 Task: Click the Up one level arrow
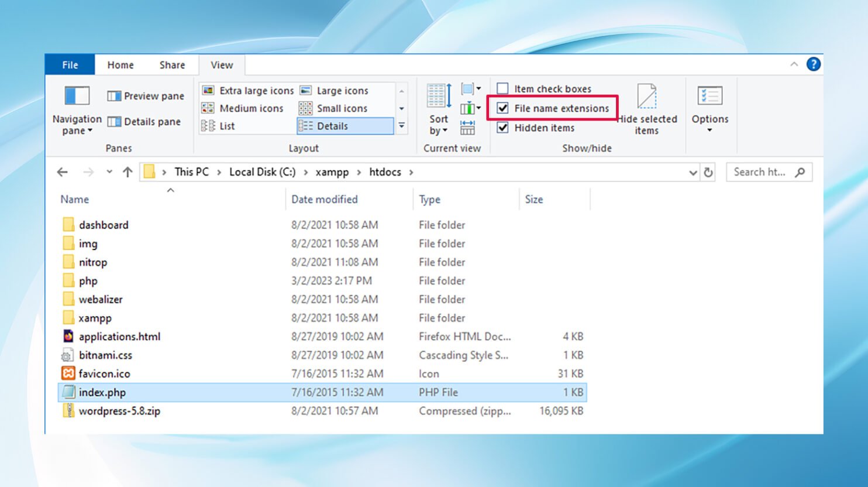click(128, 172)
